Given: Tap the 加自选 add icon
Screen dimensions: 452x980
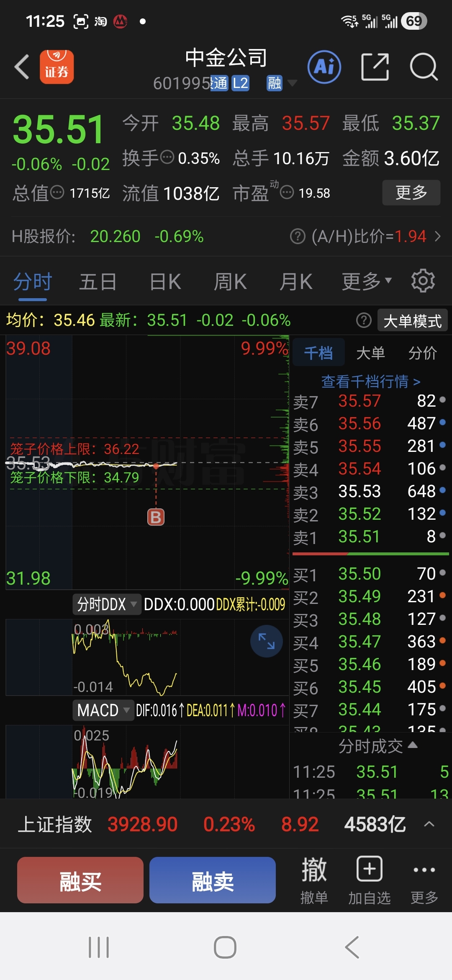Looking at the screenshot, I should tap(369, 880).
